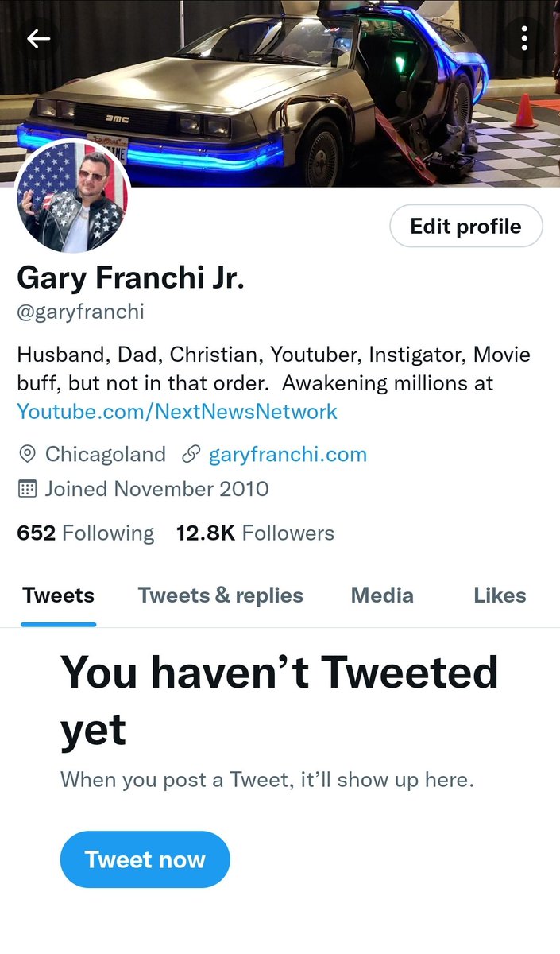
Task: Visit the garyfranchi.com website link
Action: [x=288, y=455]
